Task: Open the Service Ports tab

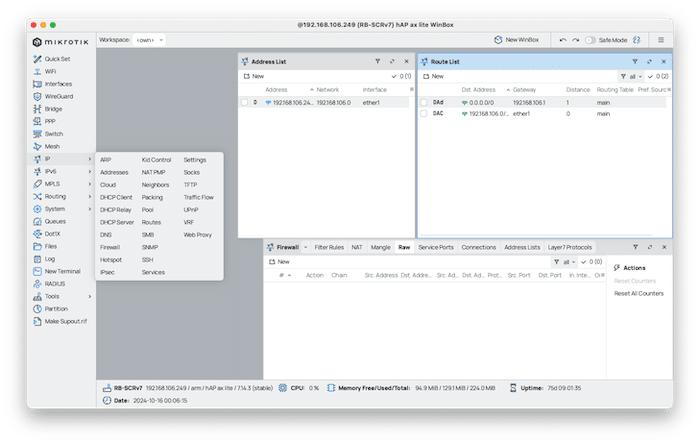Action: pyautogui.click(x=436, y=247)
